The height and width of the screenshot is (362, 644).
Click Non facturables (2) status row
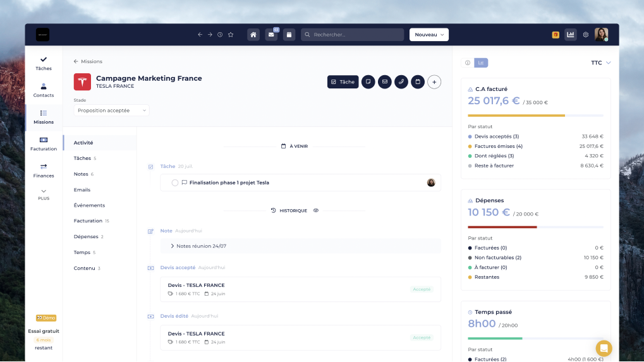coord(535,258)
